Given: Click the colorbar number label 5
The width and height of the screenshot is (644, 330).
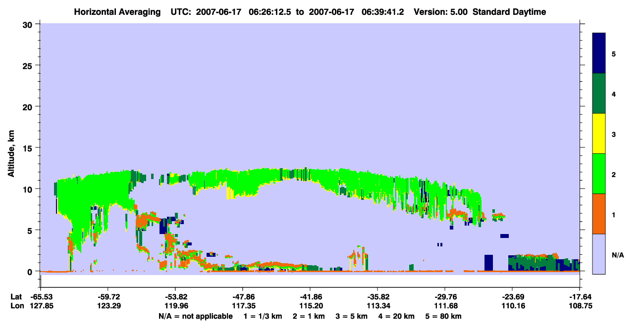Looking at the screenshot, I should pyautogui.click(x=614, y=53).
